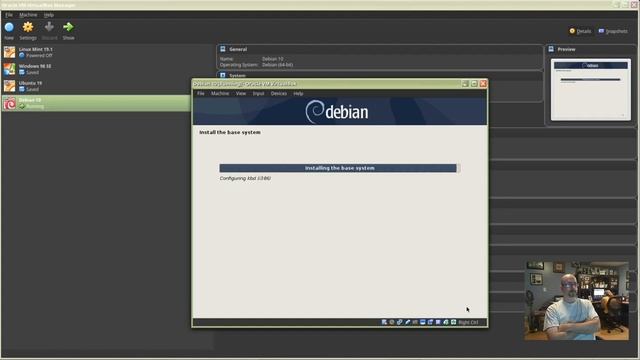Open Devices menu in Debian VM window

279,93
